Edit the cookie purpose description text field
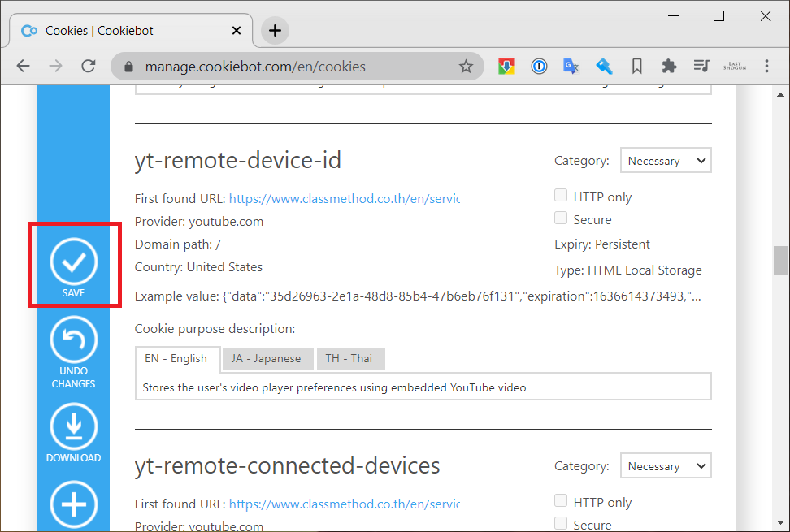The height and width of the screenshot is (532, 790). 423,386
